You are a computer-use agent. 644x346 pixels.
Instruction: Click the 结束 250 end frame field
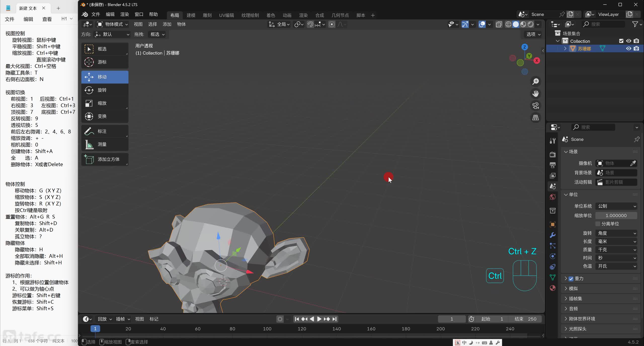point(525,319)
